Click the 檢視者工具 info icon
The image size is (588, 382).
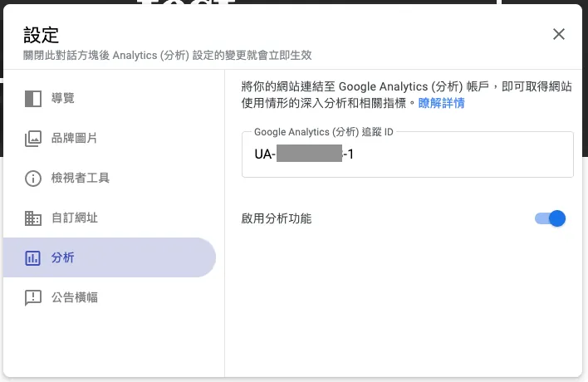[33, 178]
